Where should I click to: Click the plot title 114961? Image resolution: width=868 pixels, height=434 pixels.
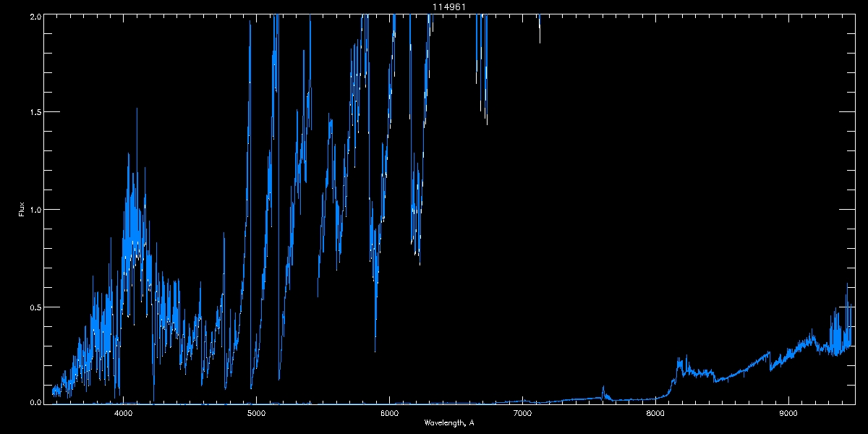449,7
